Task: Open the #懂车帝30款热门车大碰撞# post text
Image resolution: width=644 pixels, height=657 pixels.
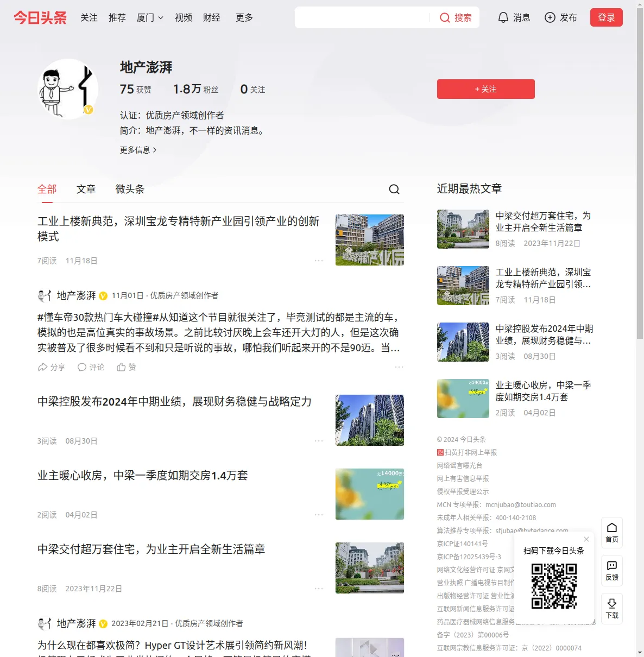Action: pyautogui.click(x=219, y=332)
